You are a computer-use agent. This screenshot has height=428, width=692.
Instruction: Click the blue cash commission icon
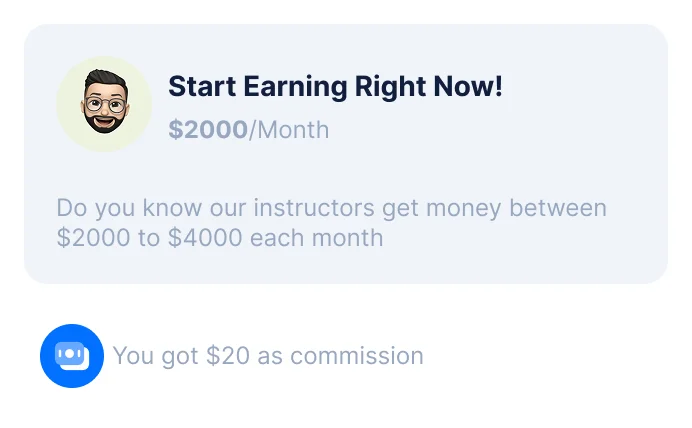72,356
